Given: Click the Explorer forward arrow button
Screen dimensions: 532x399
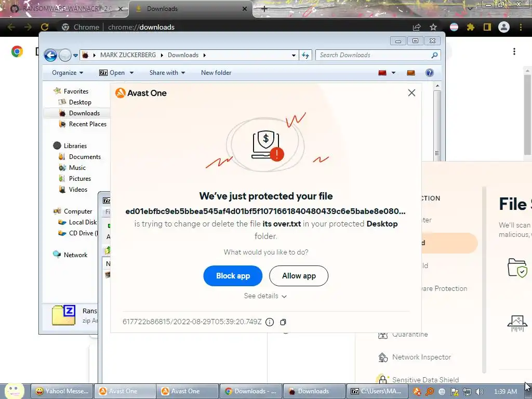Looking at the screenshot, I should (65, 55).
